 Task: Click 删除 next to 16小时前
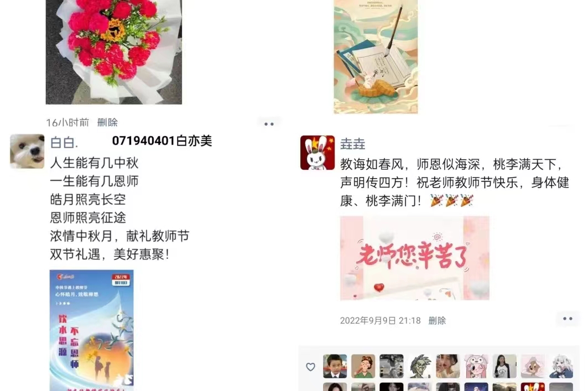107,122
